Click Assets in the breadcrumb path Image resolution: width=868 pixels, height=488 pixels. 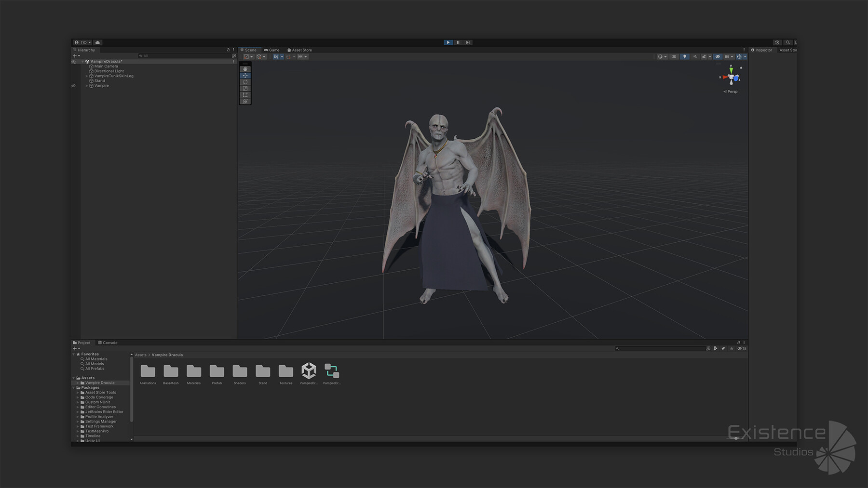tap(140, 355)
